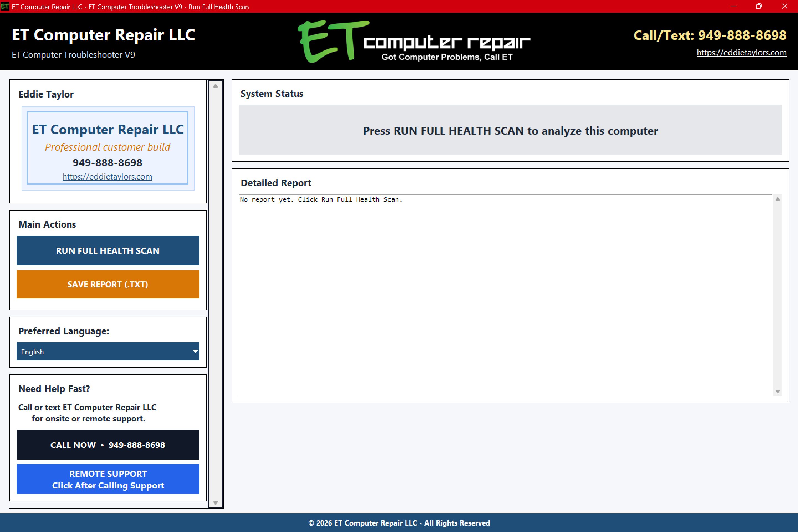Viewport: 798px width, 532px height.
Task: Restore down the troubleshooter window
Action: coord(759,6)
